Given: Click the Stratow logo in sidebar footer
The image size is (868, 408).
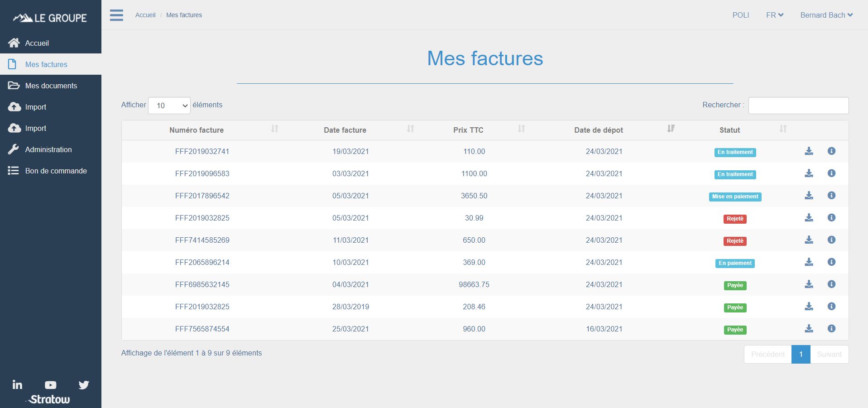Looking at the screenshot, I should 49,399.
